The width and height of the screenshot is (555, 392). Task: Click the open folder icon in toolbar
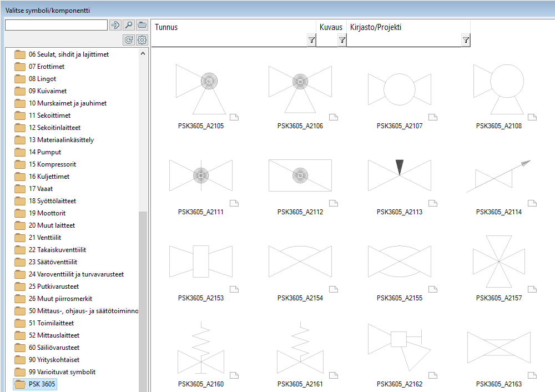pos(142,25)
